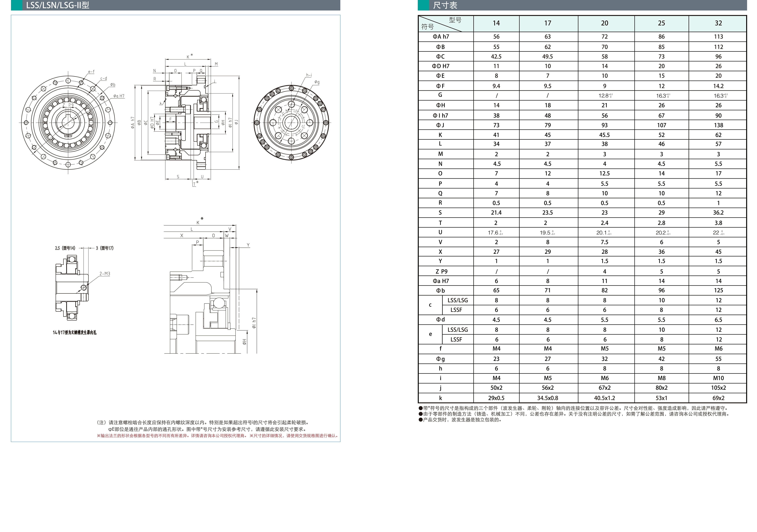Click the caption 14与17型为无键槽发生器内孔

tap(74, 333)
